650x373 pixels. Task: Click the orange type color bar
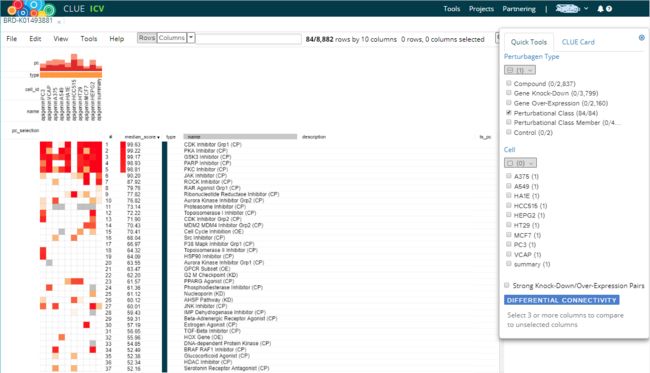[x=71, y=75]
